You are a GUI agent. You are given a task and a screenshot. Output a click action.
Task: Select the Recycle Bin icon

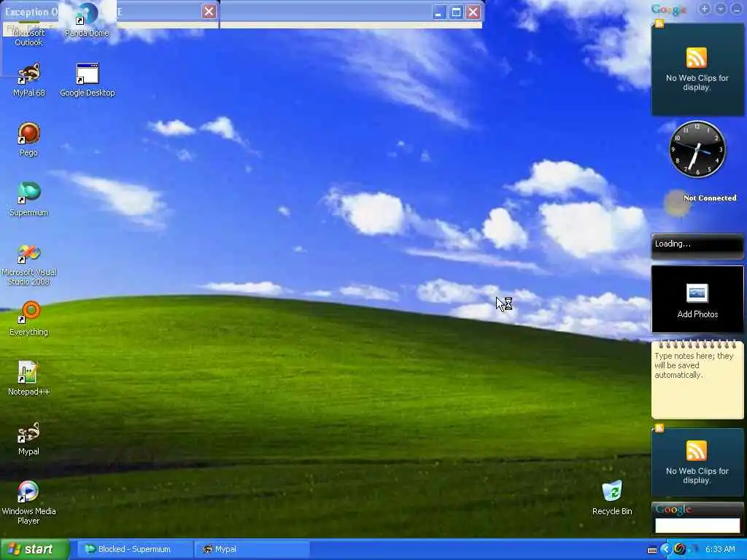612,498
